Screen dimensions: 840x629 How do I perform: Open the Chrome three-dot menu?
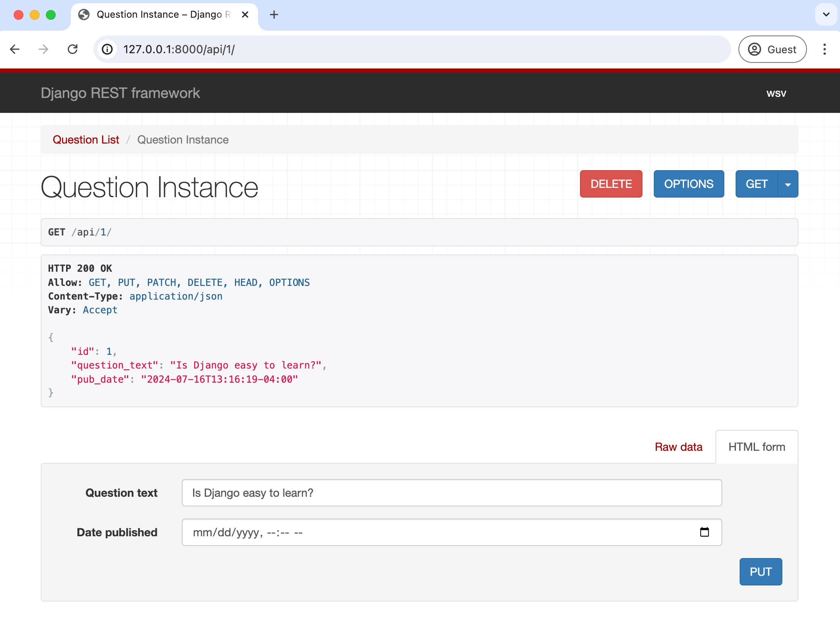point(824,49)
